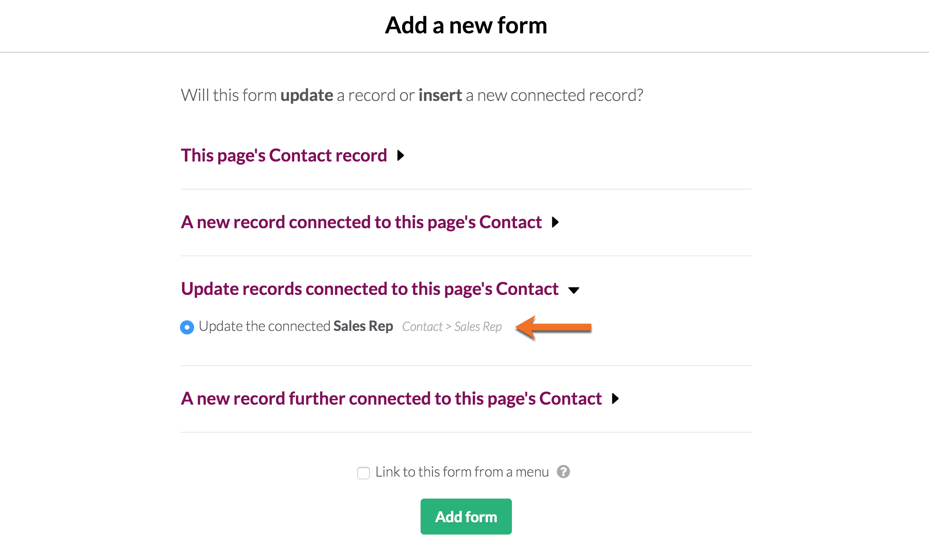The height and width of the screenshot is (560, 929).
Task: Select Update the connected Sales Rep radio
Action: pos(187,327)
